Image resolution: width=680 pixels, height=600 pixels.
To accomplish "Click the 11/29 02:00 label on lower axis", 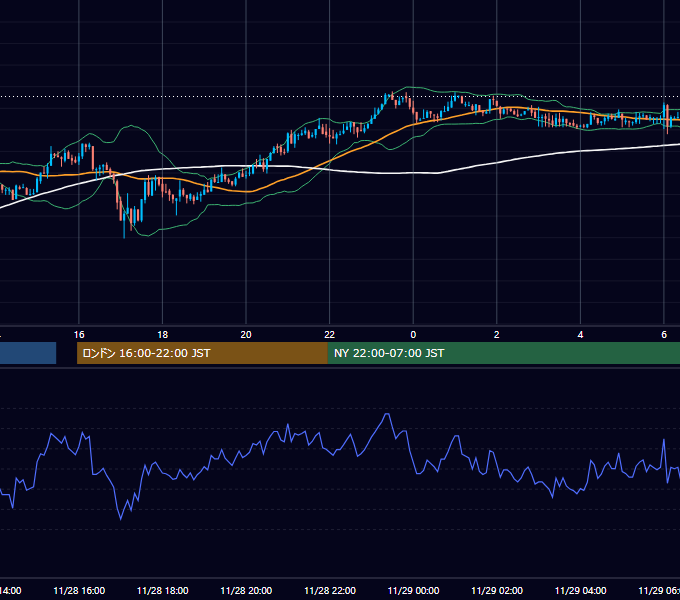I will tap(497, 591).
